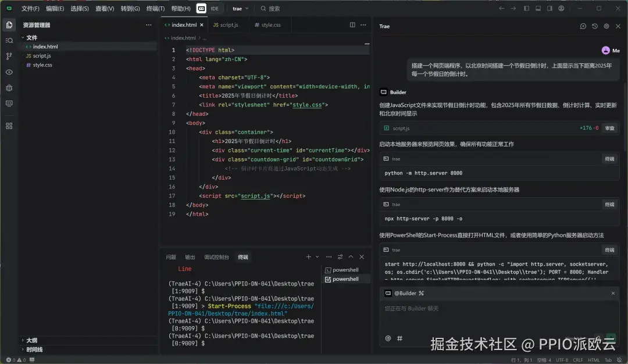
Task: Click terminal panel settings sliders icon
Action: click(340, 257)
